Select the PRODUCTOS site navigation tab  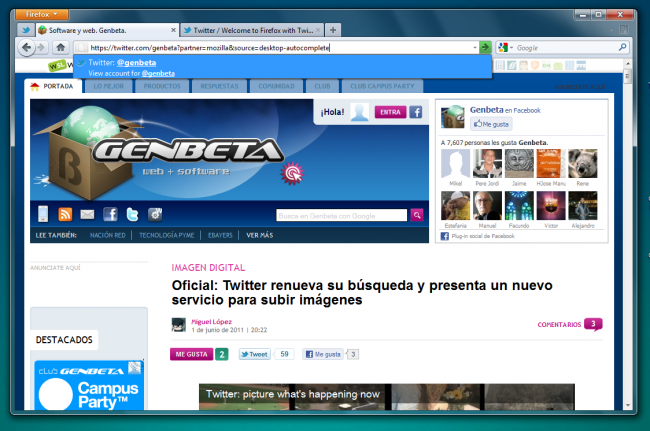pos(161,87)
